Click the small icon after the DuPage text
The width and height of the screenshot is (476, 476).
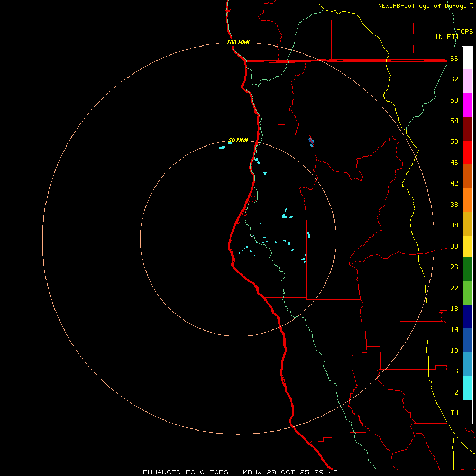point(471,6)
